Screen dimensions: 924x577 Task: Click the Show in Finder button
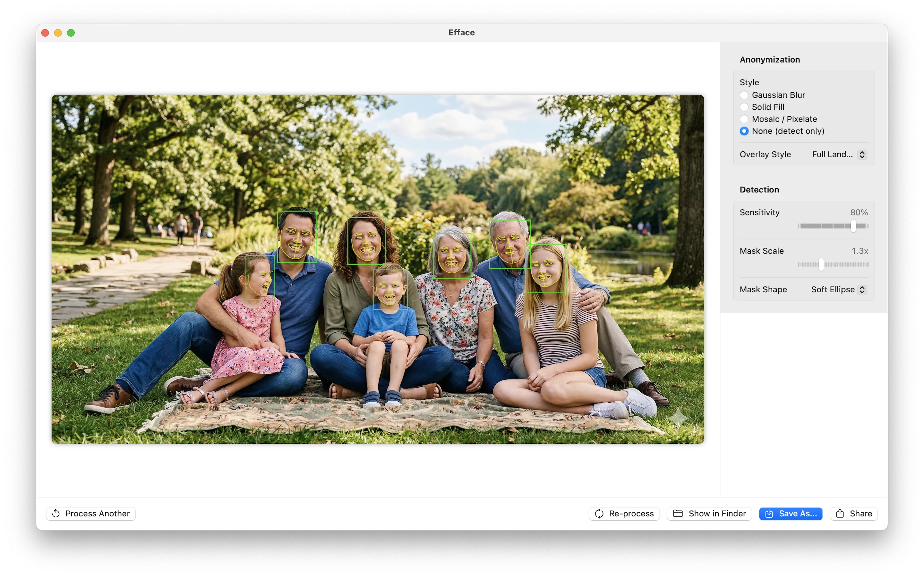pos(709,513)
